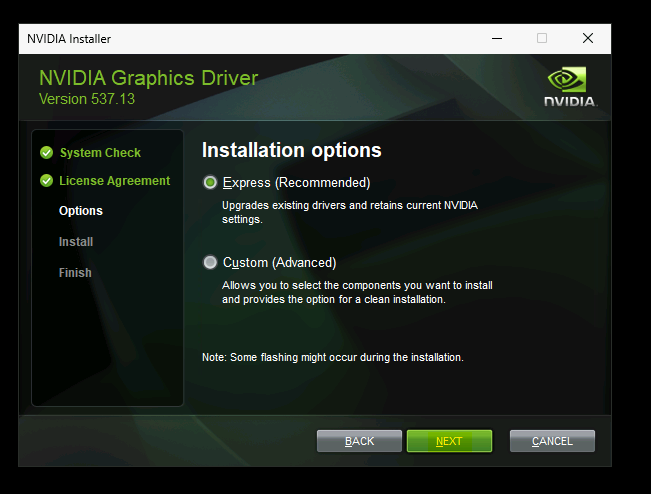651x494 pixels.
Task: Click the Express description about retaining settings
Action: (x=350, y=212)
